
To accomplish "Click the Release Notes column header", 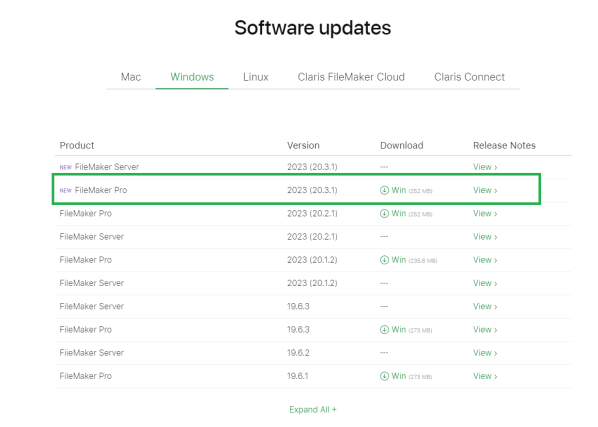I will click(x=504, y=146).
